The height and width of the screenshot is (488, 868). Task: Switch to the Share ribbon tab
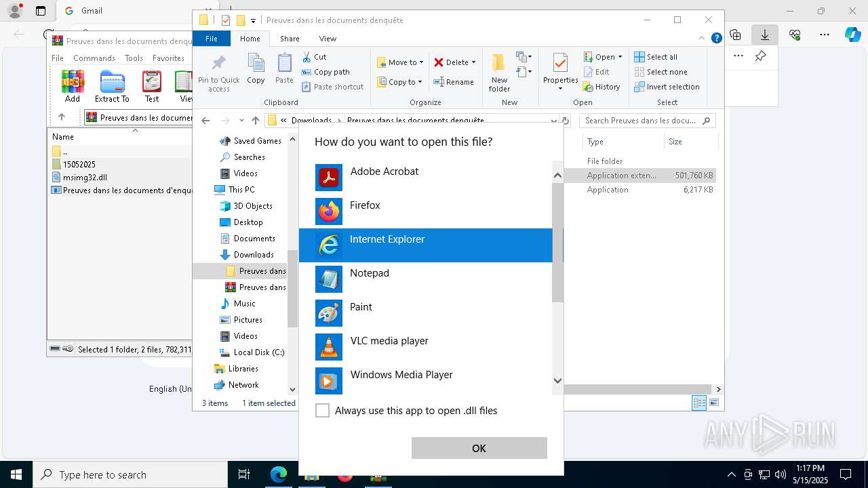[290, 39]
